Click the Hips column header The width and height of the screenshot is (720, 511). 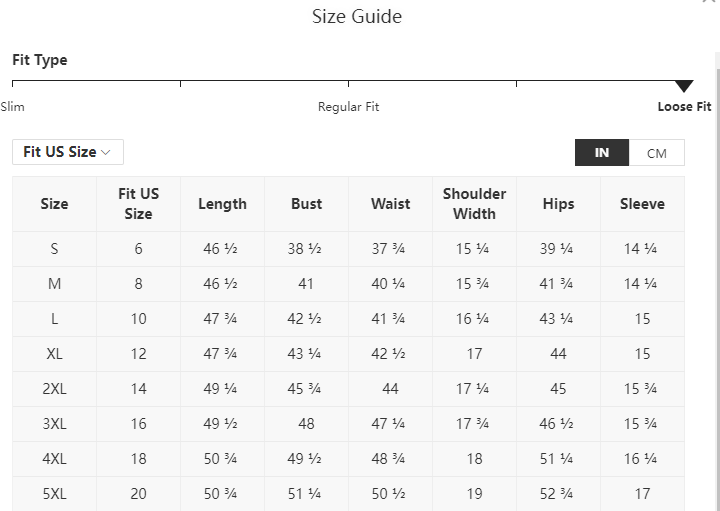pyautogui.click(x=558, y=204)
